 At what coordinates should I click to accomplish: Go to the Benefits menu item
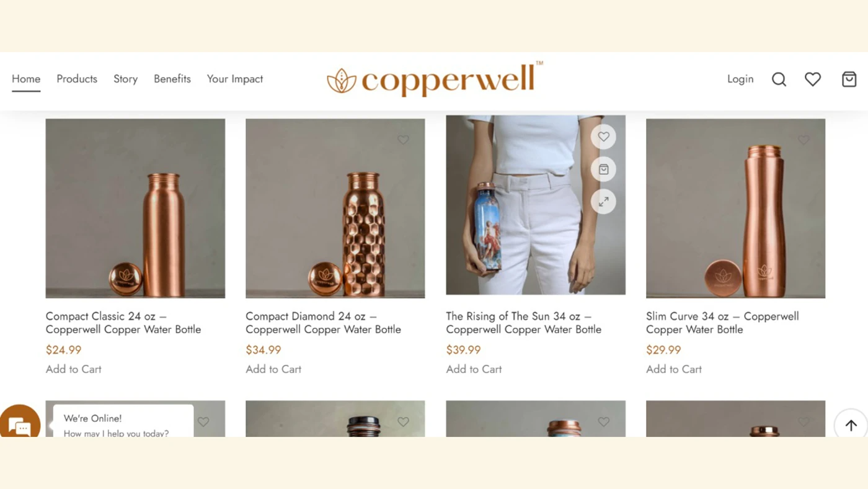click(172, 79)
